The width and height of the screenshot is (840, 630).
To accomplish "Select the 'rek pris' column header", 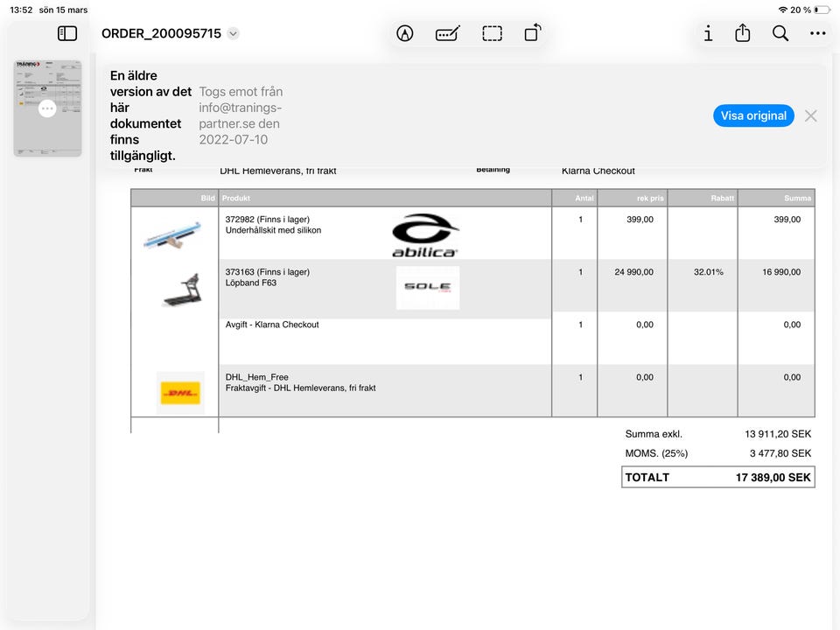I will (650, 199).
